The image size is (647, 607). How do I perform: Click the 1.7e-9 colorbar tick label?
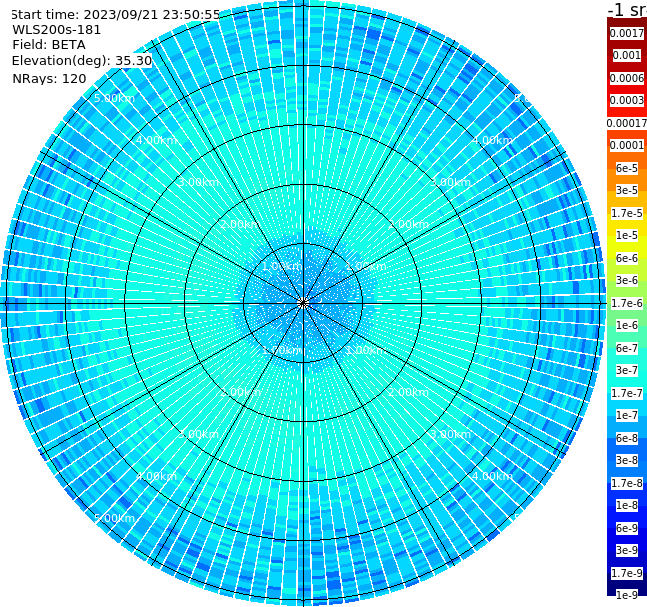pos(627,573)
